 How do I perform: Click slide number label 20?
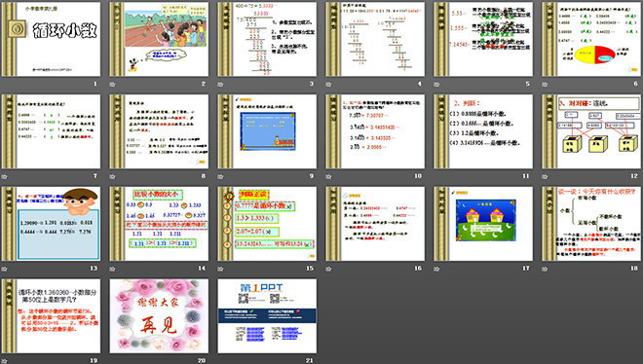click(202, 360)
